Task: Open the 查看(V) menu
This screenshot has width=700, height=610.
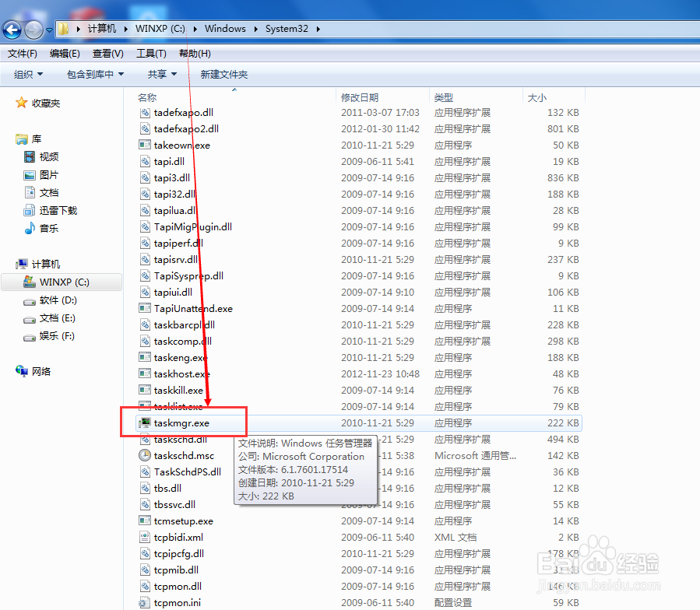Action: click(107, 54)
